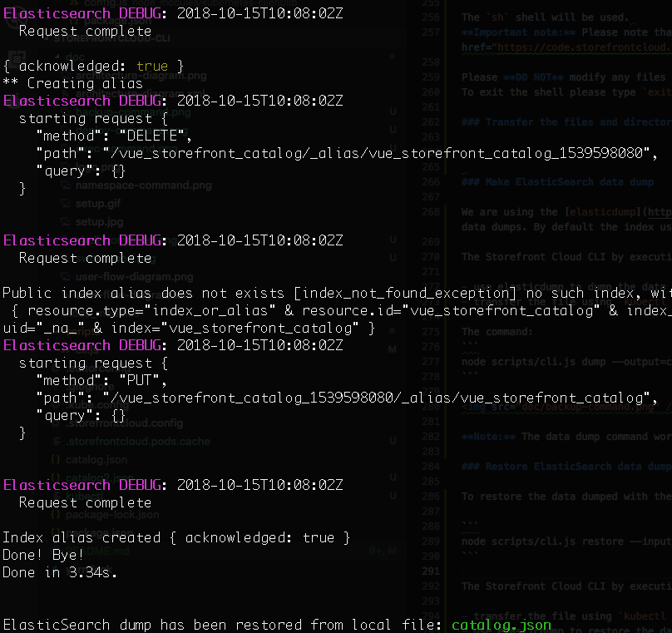Click the '### Transfer the files' heading in editor
Screen dimensions: 672x633
pos(566,122)
